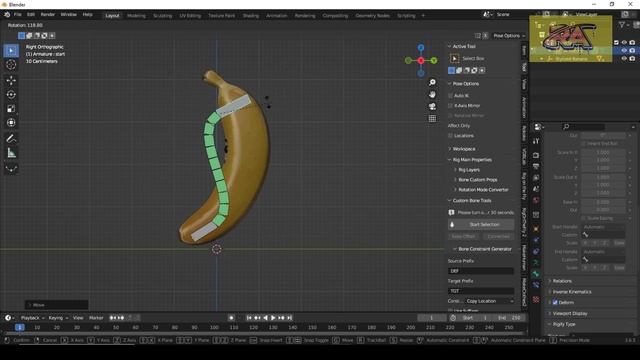The width and height of the screenshot is (640, 360).
Task: Open the Tool properties tab (wrench icon)
Action: click(x=536, y=141)
